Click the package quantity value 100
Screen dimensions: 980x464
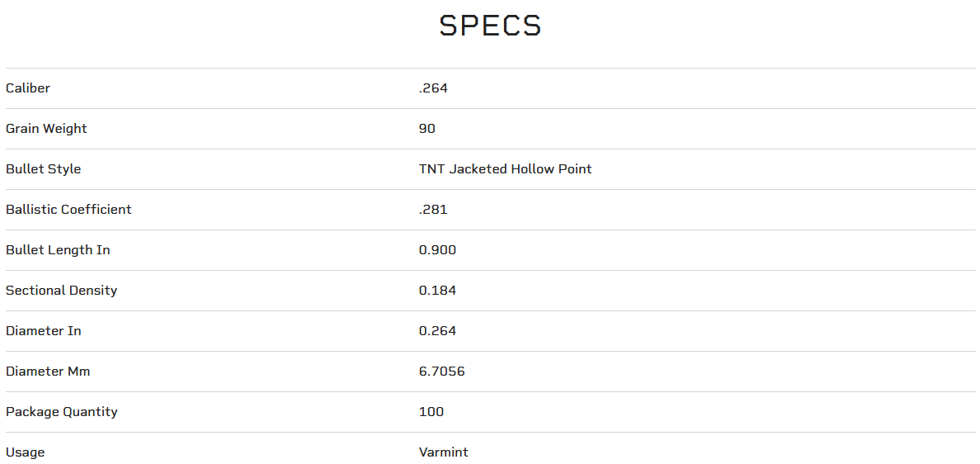coord(431,412)
